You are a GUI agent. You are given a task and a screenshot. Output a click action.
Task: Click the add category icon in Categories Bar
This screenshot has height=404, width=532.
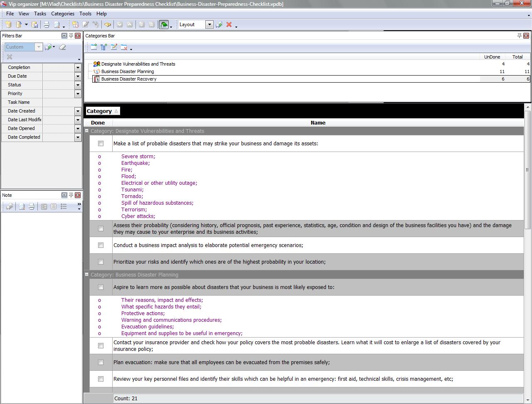click(94, 47)
